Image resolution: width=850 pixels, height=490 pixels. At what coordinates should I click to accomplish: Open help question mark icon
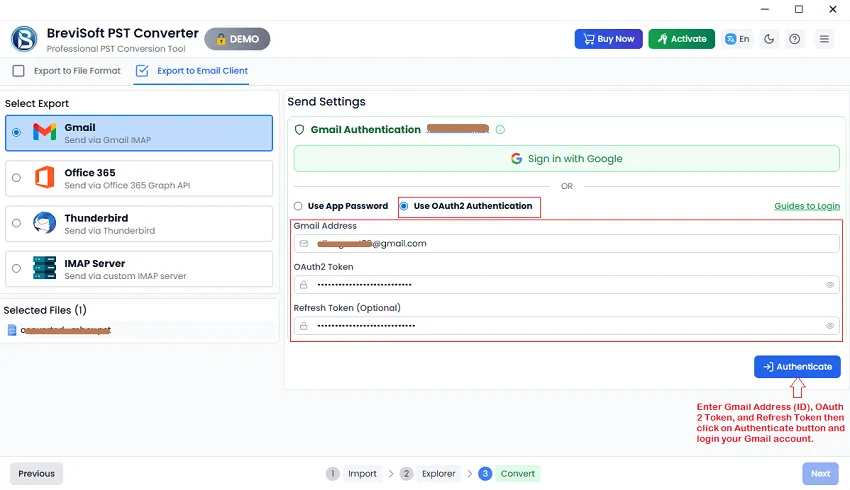794,39
